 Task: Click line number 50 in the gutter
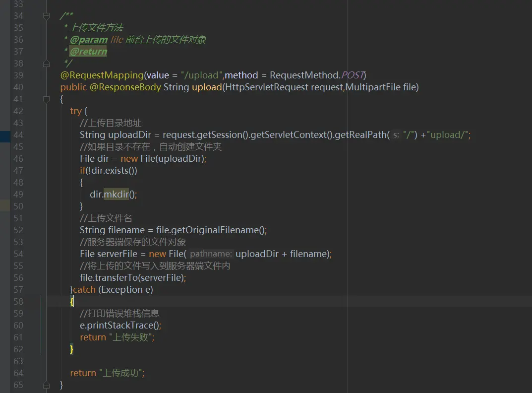pyautogui.click(x=18, y=206)
